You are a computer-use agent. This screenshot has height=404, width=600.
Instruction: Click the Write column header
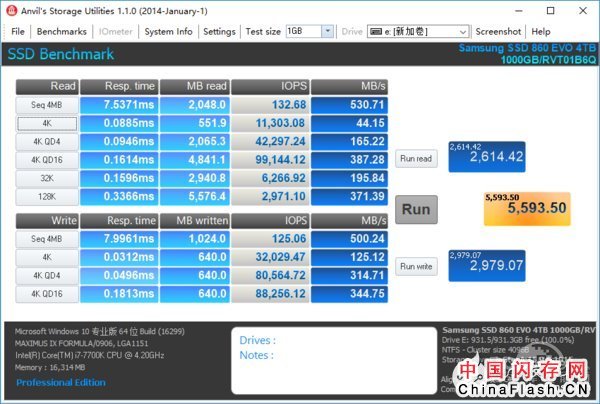coord(47,221)
